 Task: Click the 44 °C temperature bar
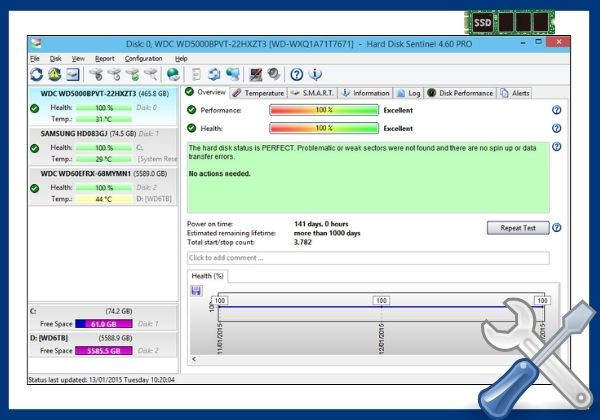(x=104, y=199)
